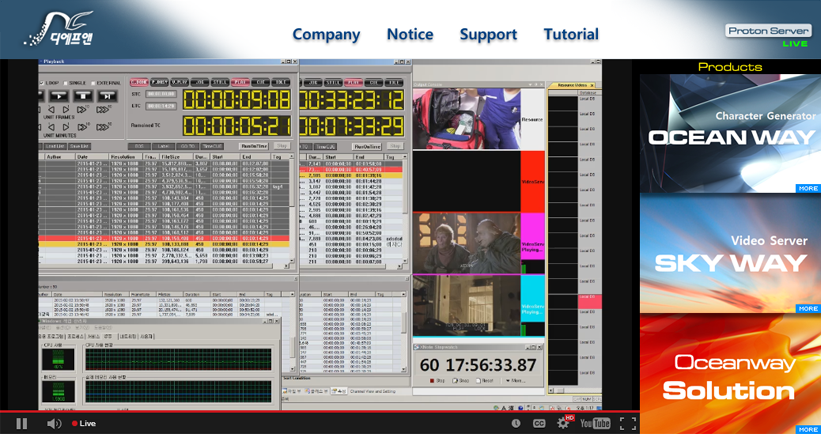Click the STILL mode button in left Playback panel
The width and height of the screenshot is (821, 434).
point(220,83)
